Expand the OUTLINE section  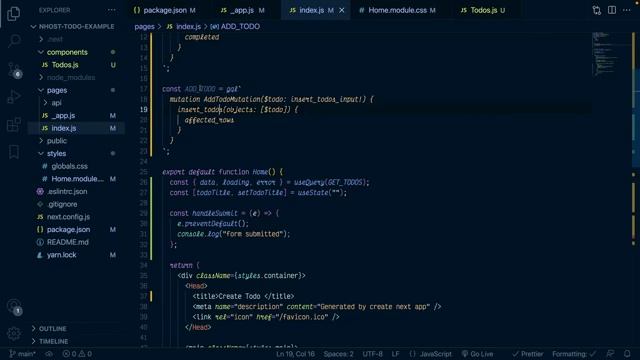(52, 329)
